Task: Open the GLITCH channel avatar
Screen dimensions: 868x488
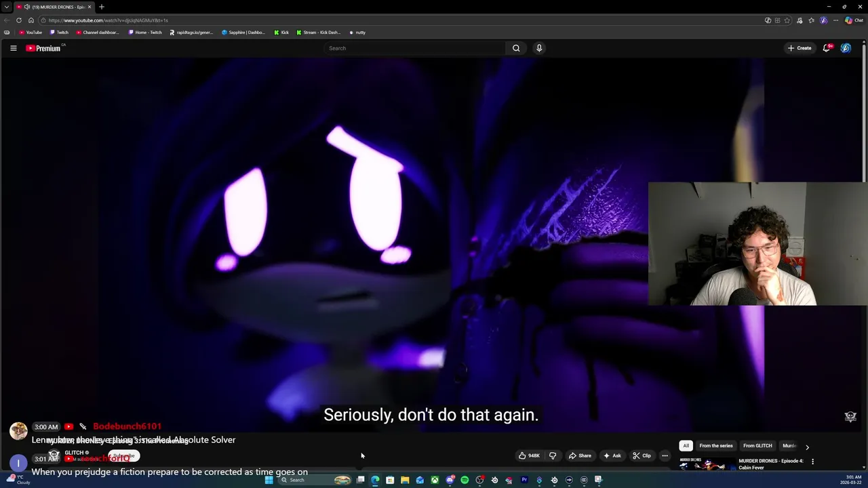Action: (54, 455)
